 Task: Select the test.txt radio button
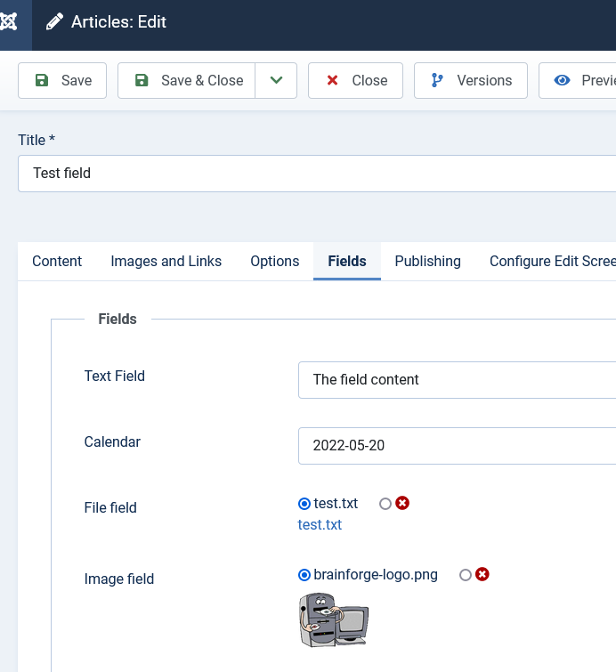[x=304, y=504]
